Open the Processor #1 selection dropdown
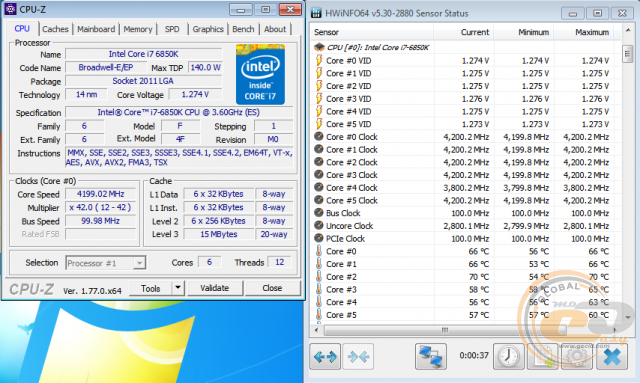Viewport: 640px width, 383px height. [105, 263]
